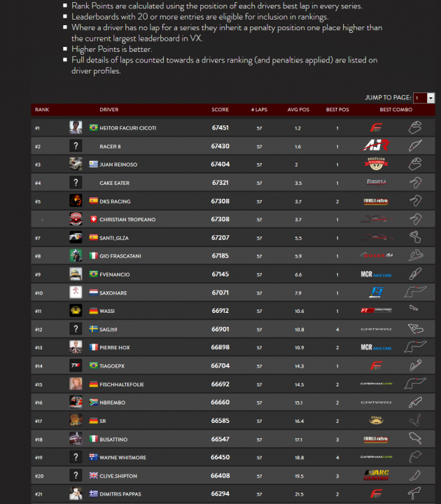Select driver name Gio Frascatani
The image size is (441, 504).
coord(120,256)
